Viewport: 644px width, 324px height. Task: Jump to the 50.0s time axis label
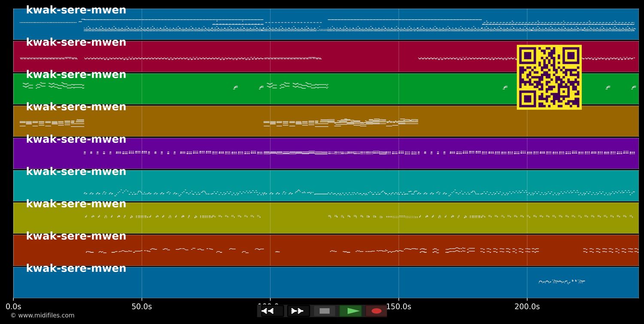point(142,307)
